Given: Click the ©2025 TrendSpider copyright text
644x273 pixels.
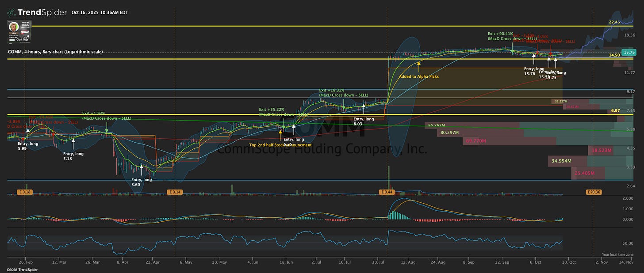Looking at the screenshot, I should click(22, 269).
